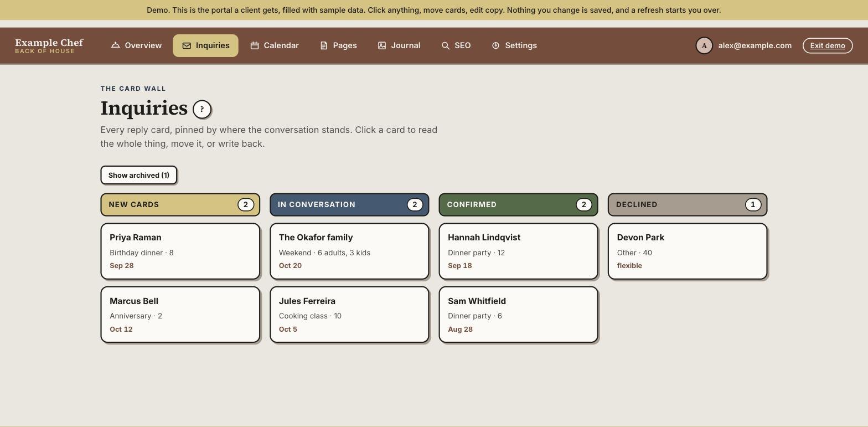The image size is (868, 427).
Task: Click the New Cards column header
Action: coord(180,204)
